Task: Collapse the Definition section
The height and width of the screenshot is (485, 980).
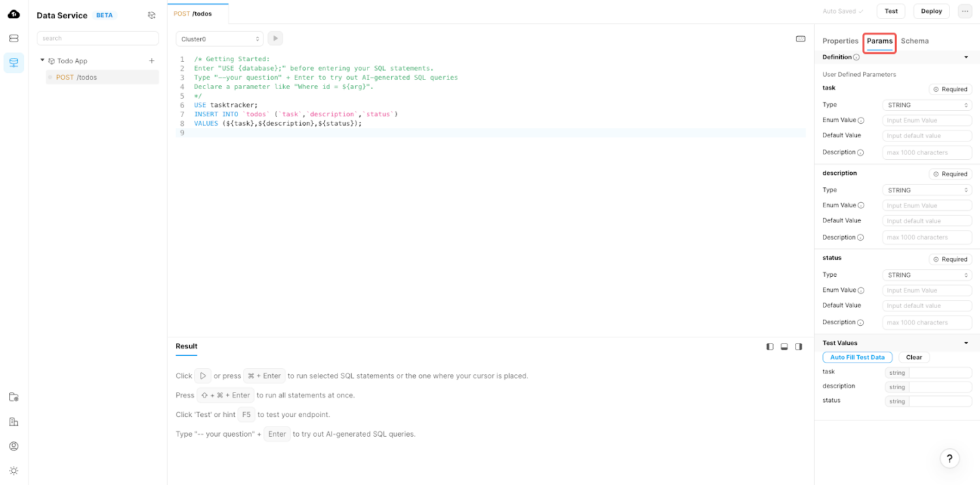Action: pyautogui.click(x=966, y=57)
